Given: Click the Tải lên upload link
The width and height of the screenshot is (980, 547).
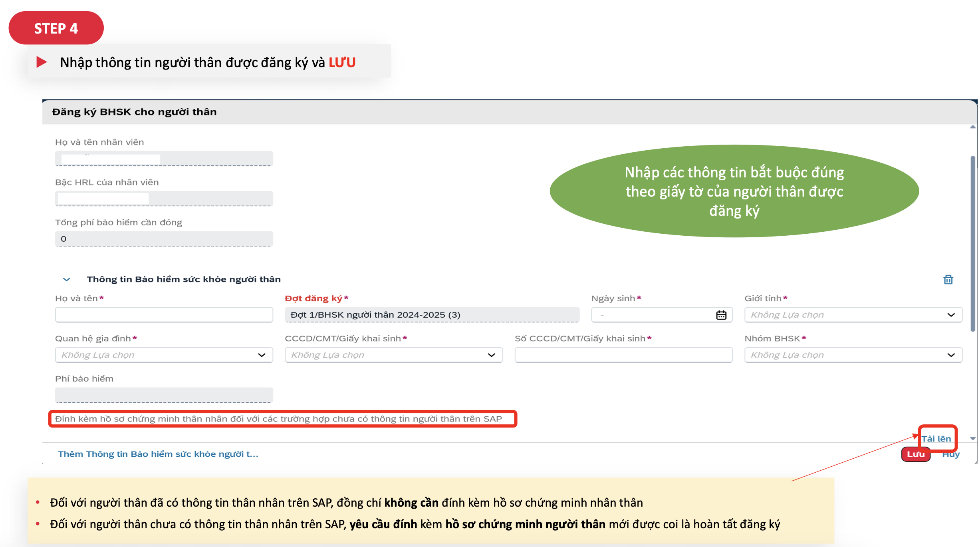Looking at the screenshot, I should click(x=936, y=439).
